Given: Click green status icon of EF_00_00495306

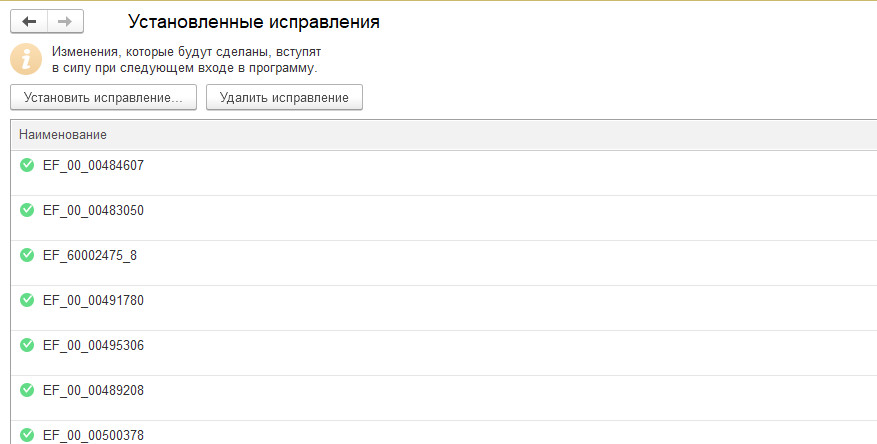Looking at the screenshot, I should 27,345.
